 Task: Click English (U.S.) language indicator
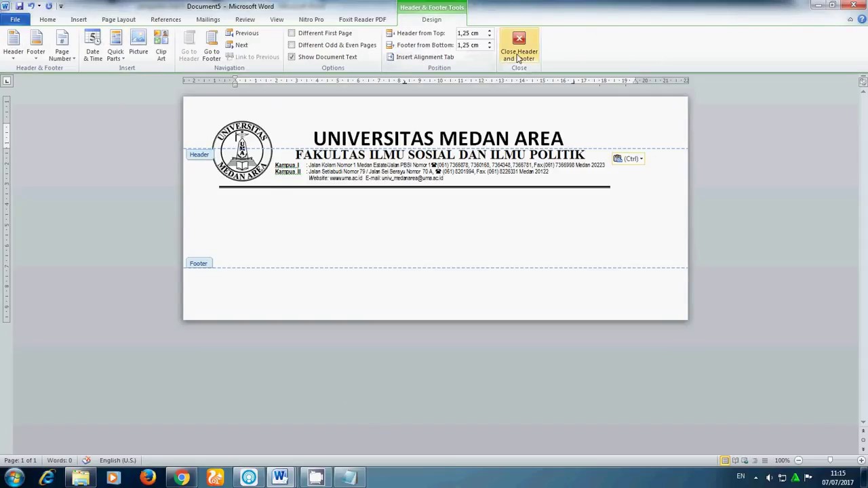point(118,461)
